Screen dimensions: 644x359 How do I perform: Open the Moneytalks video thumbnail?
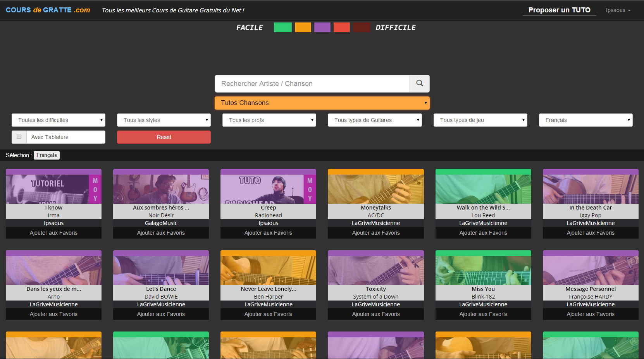[x=376, y=189]
